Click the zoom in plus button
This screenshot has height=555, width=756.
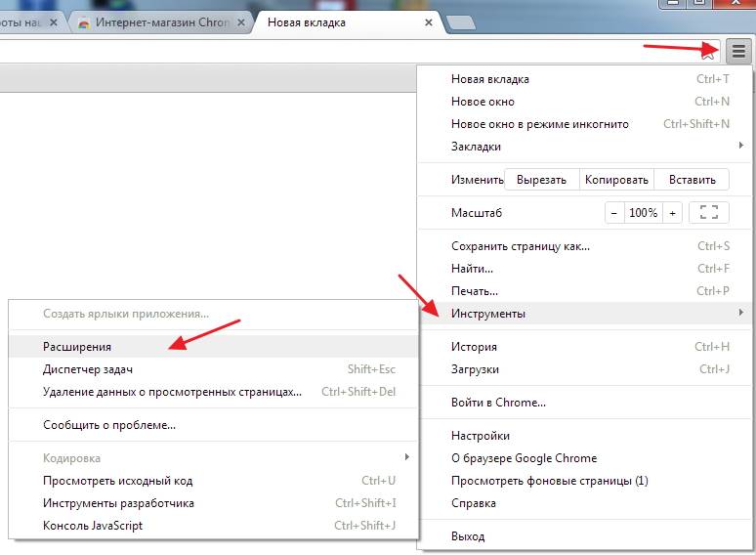click(x=672, y=213)
